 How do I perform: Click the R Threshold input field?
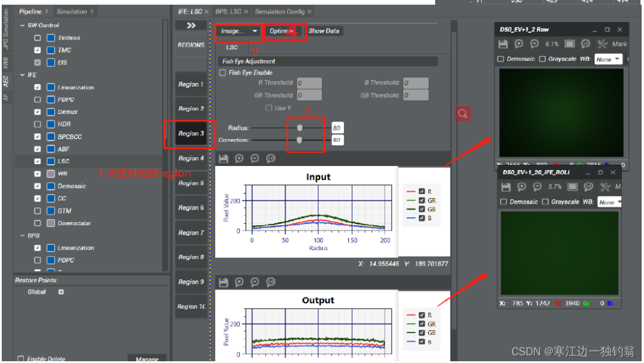tap(309, 83)
